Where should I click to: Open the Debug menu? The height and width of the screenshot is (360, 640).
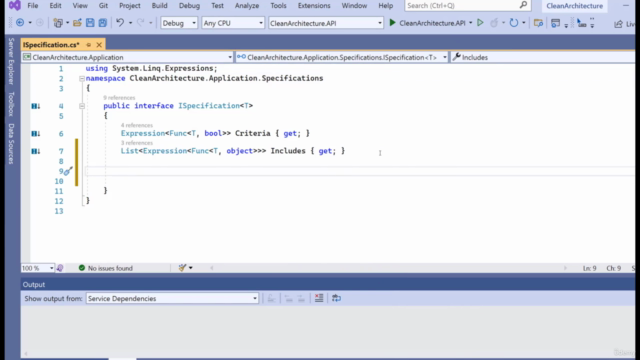(x=189, y=6)
